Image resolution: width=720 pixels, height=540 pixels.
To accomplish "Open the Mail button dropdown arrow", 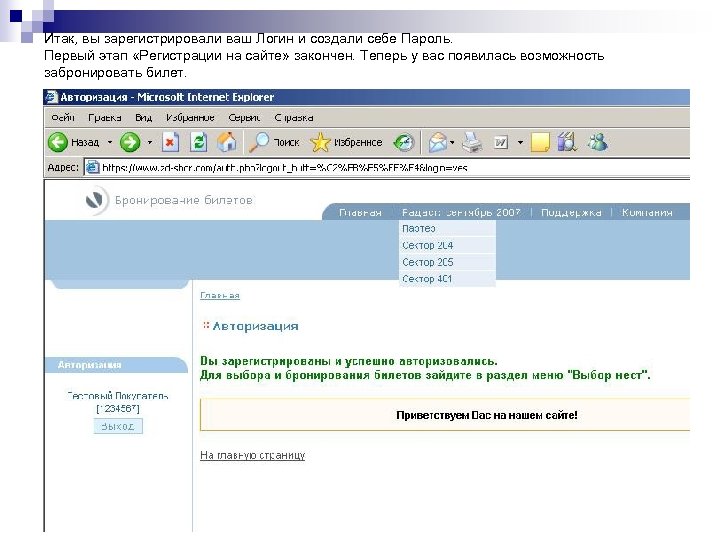I will pos(452,143).
